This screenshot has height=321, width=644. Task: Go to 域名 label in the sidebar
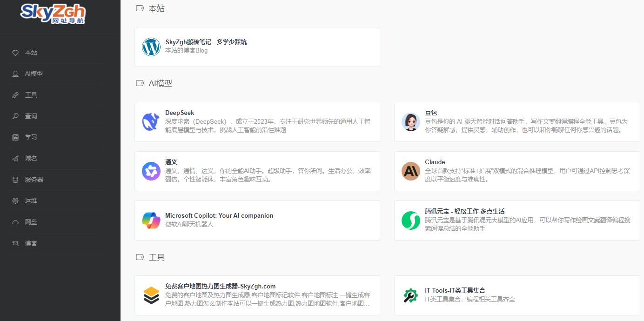coord(31,158)
